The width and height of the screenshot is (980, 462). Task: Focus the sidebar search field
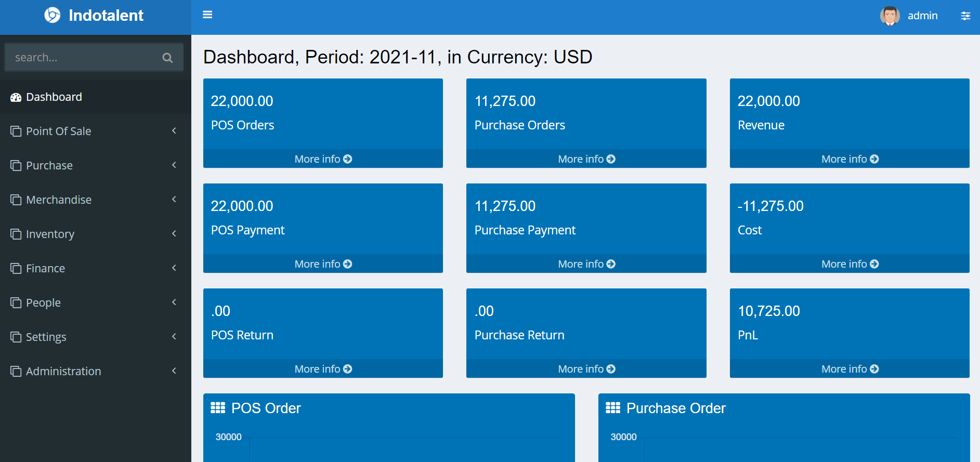[83, 58]
